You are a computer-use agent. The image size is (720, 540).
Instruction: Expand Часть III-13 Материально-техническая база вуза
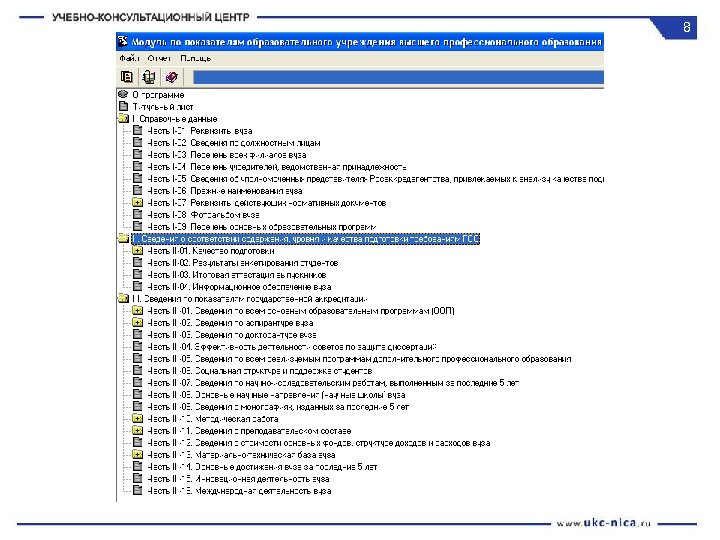point(137,455)
